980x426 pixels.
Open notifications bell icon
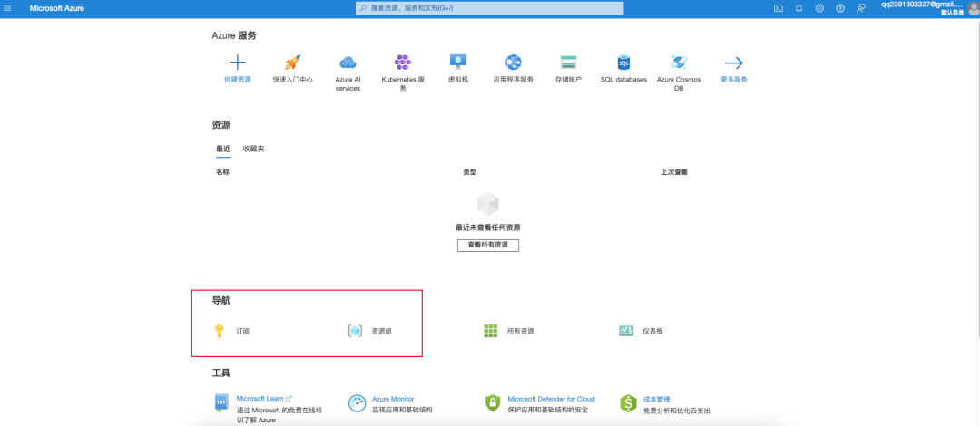[799, 8]
